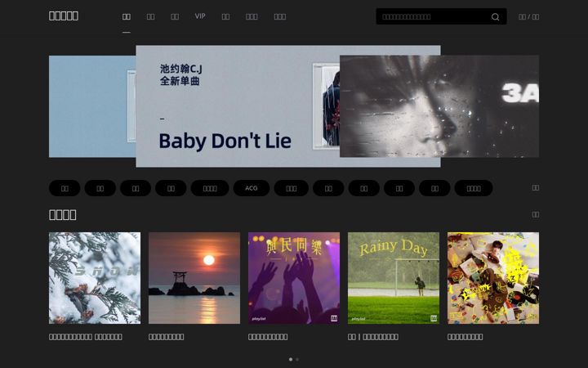Open the more link beside the category pills
The width and height of the screenshot is (588, 368).
(536, 188)
